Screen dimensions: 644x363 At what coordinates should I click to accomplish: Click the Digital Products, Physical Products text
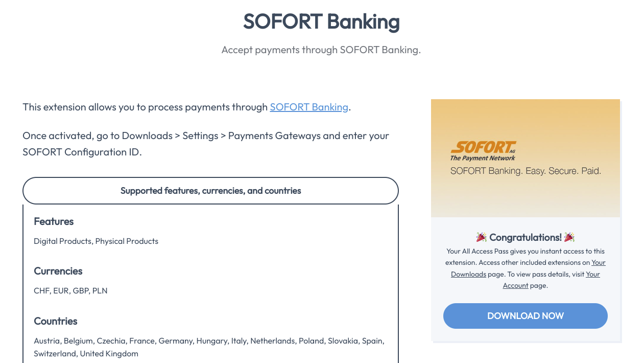pyautogui.click(x=96, y=241)
